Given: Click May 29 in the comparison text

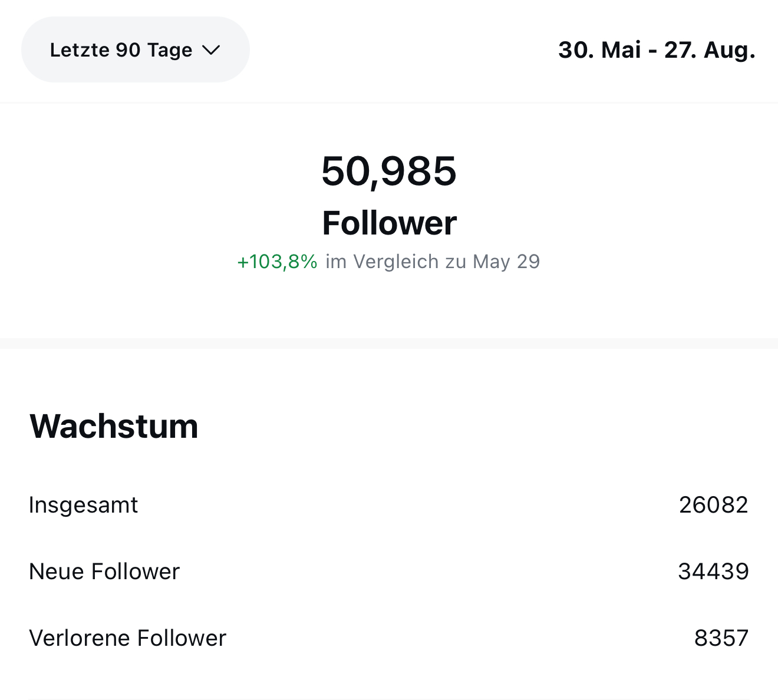Looking at the screenshot, I should click(x=506, y=262).
